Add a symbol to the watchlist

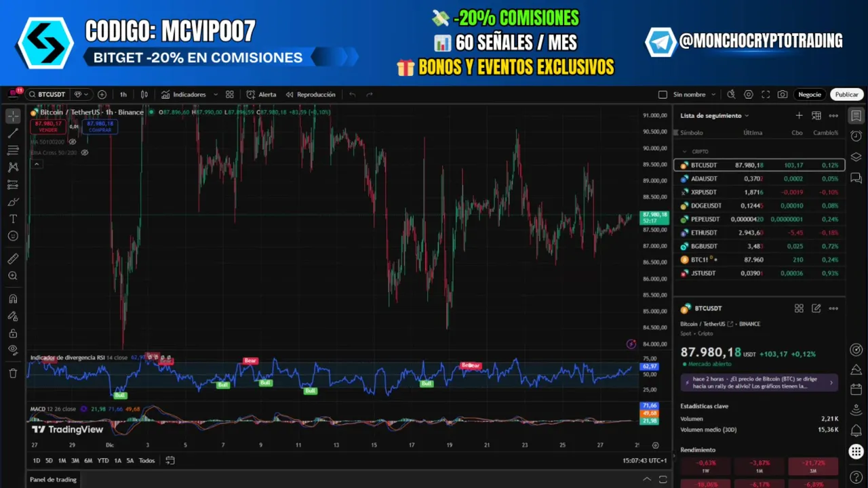(x=799, y=116)
